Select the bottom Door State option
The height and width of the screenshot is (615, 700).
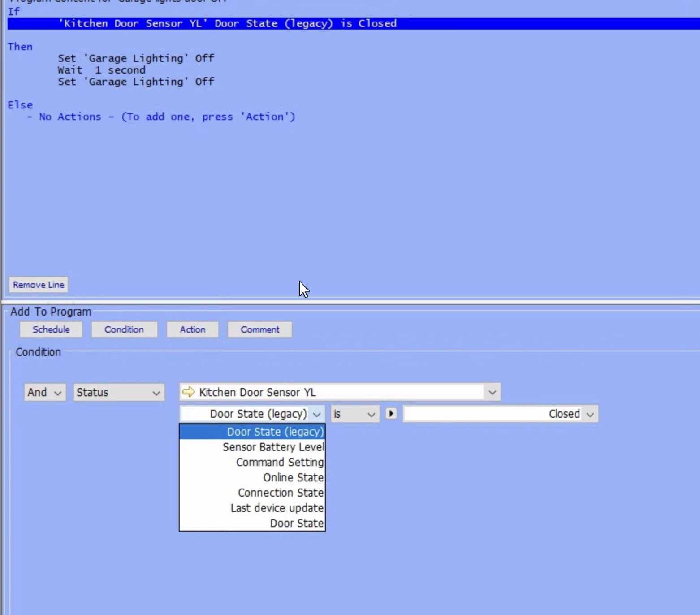(x=296, y=523)
